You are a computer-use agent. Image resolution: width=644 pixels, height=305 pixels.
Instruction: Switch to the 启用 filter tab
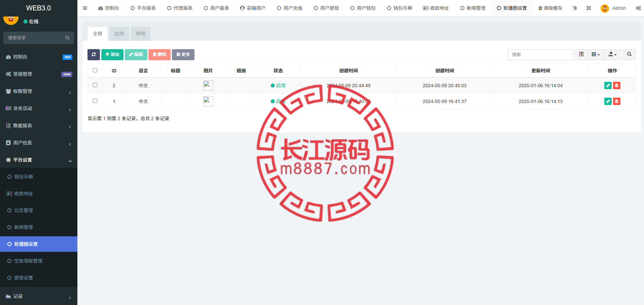[119, 34]
